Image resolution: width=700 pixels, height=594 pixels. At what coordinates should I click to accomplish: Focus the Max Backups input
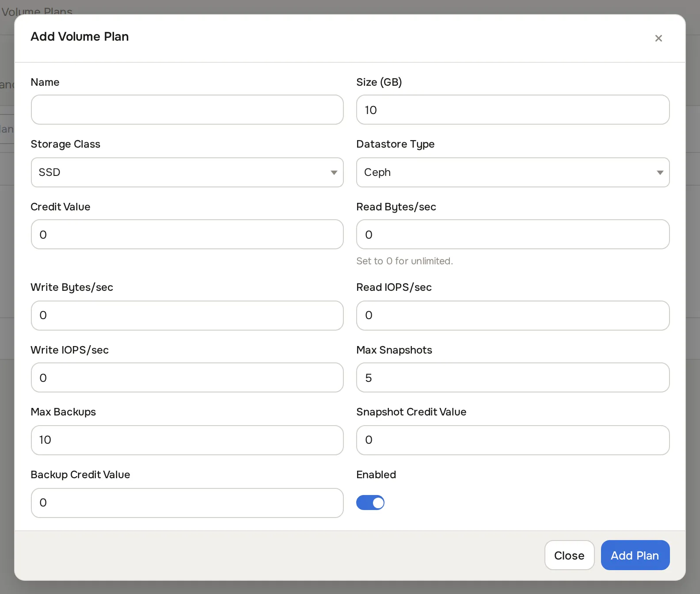coord(187,440)
